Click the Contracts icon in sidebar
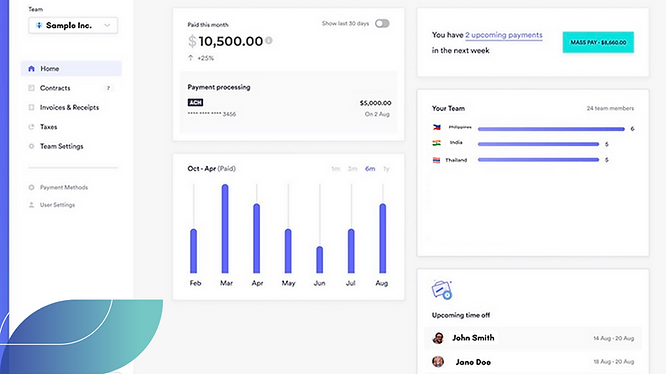 pyautogui.click(x=31, y=88)
